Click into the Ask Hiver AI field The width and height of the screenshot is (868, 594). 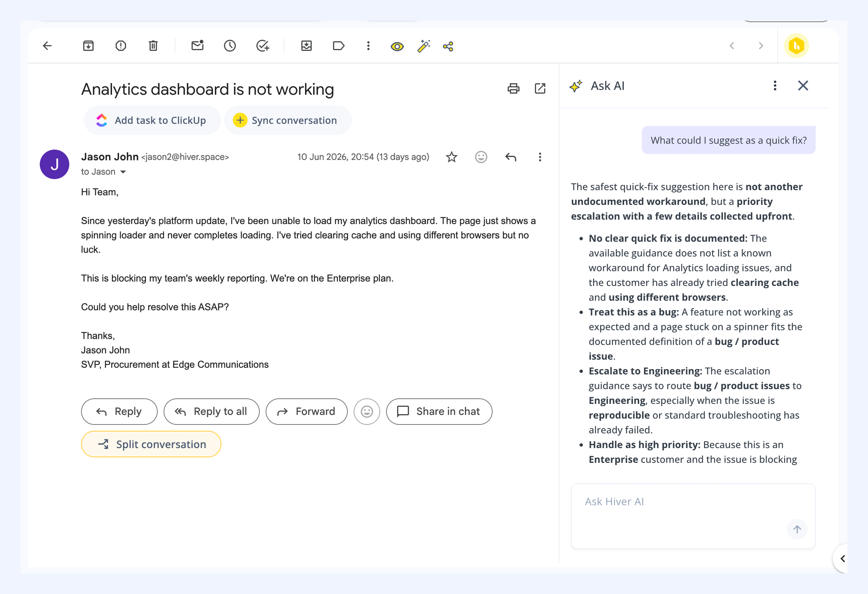coord(693,516)
